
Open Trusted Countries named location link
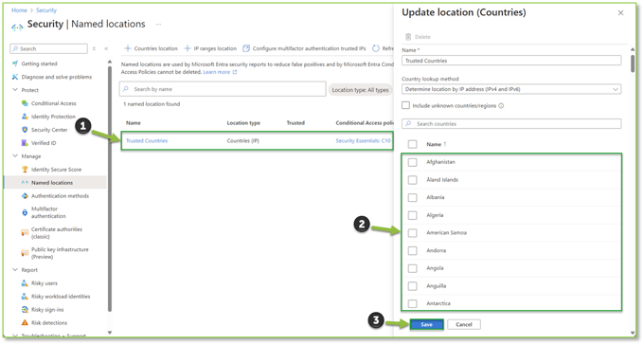click(x=147, y=140)
